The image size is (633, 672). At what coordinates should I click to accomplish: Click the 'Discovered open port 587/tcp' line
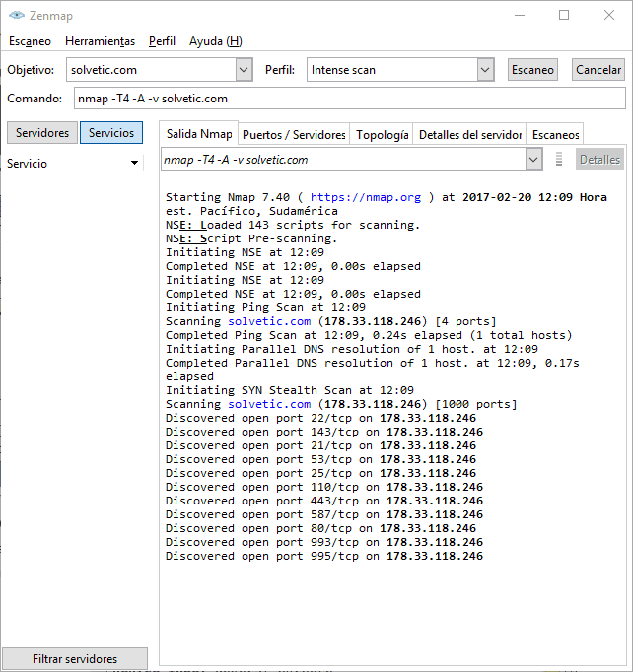point(324,514)
